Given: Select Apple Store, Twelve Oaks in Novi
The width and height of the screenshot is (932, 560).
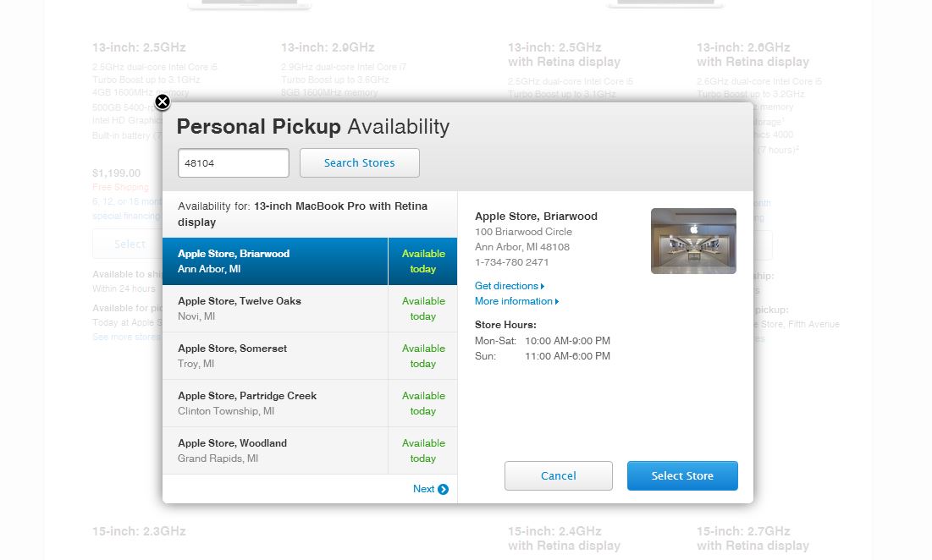Looking at the screenshot, I should pos(275,309).
